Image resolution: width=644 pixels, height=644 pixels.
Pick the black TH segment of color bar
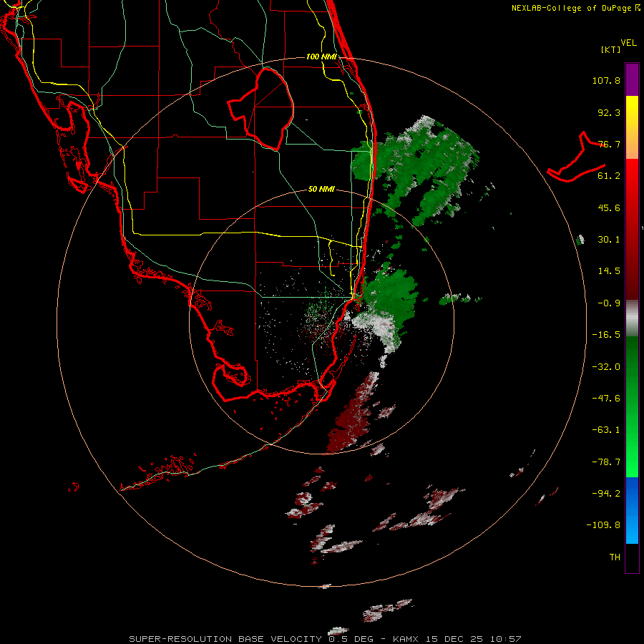coord(632,557)
